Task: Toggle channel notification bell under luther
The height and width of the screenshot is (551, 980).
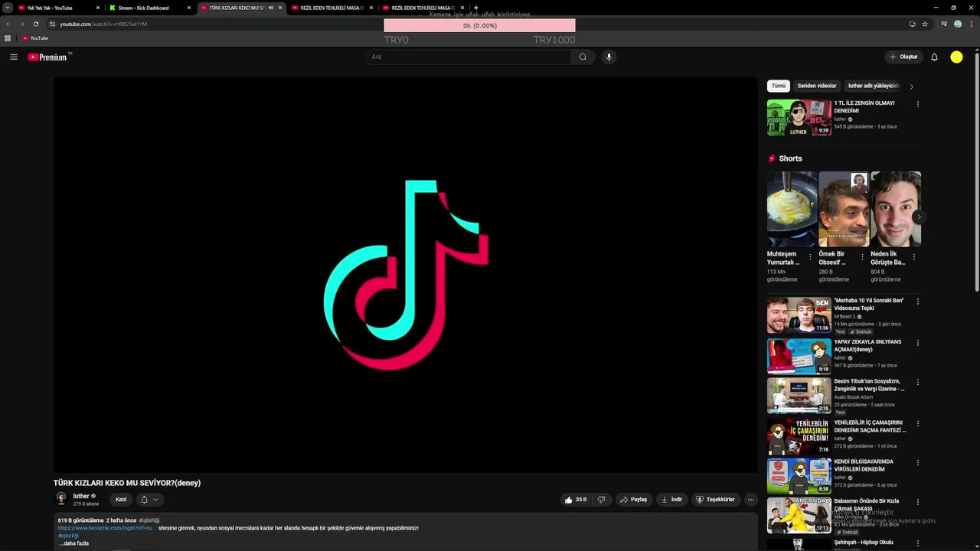Action: (149, 500)
